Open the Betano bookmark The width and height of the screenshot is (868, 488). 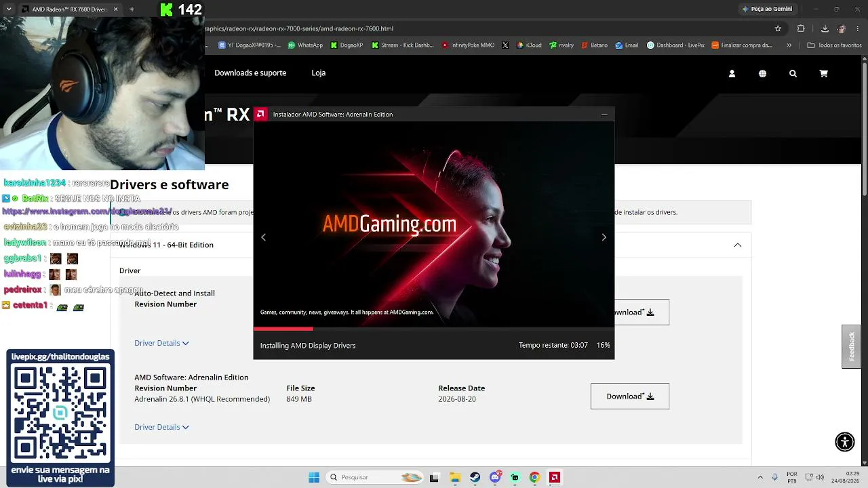coord(594,45)
